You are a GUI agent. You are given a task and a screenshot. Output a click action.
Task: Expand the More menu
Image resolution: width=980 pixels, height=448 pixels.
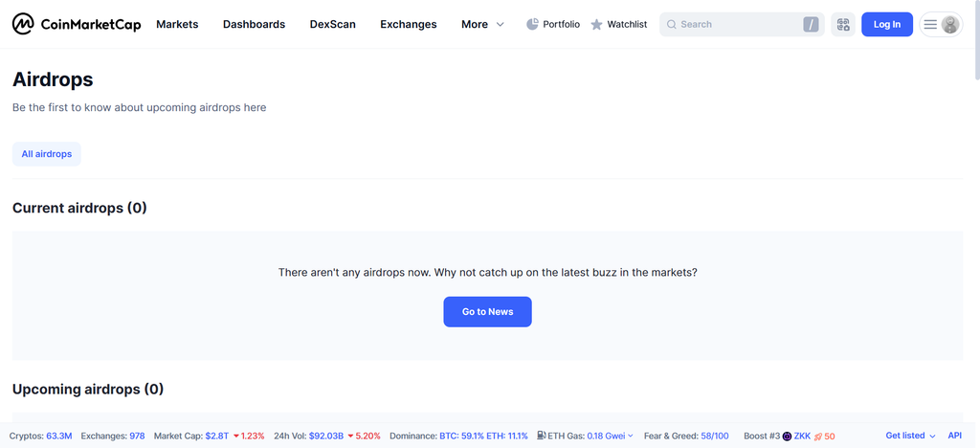pos(482,24)
